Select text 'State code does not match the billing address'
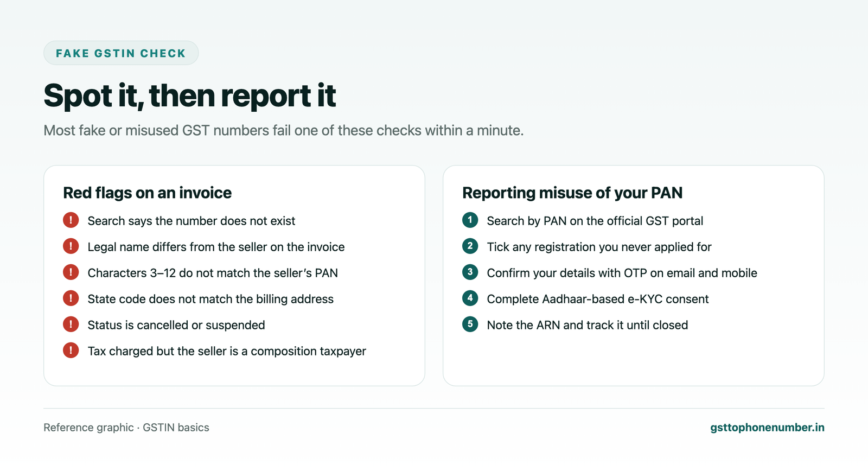Image resolution: width=868 pixels, height=471 pixels. point(210,299)
